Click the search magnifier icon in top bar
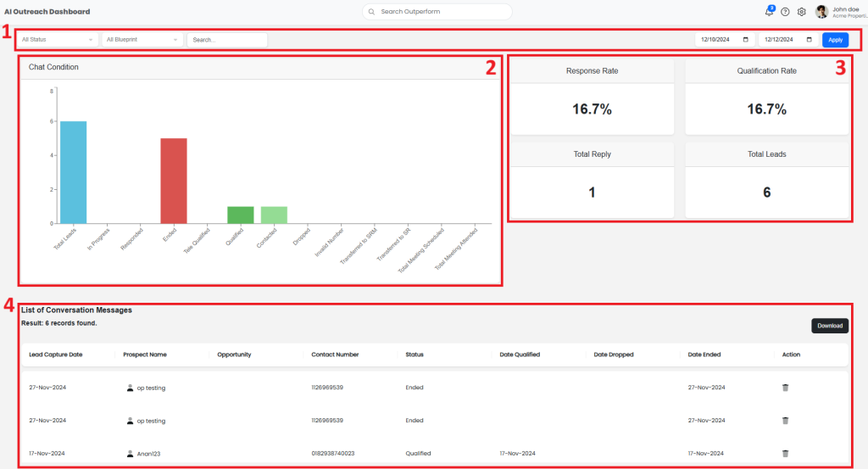The image size is (868, 469). point(371,12)
